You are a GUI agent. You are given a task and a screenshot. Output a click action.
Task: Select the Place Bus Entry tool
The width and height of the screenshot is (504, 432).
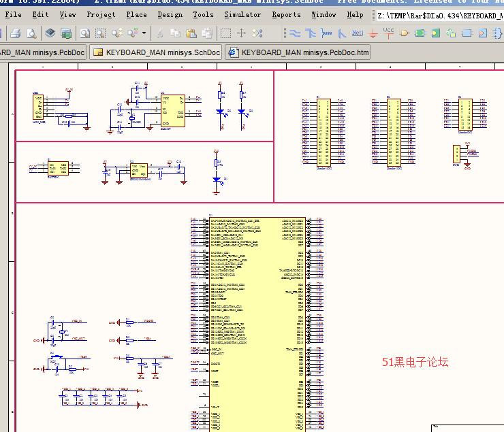pyautogui.click(x=342, y=33)
